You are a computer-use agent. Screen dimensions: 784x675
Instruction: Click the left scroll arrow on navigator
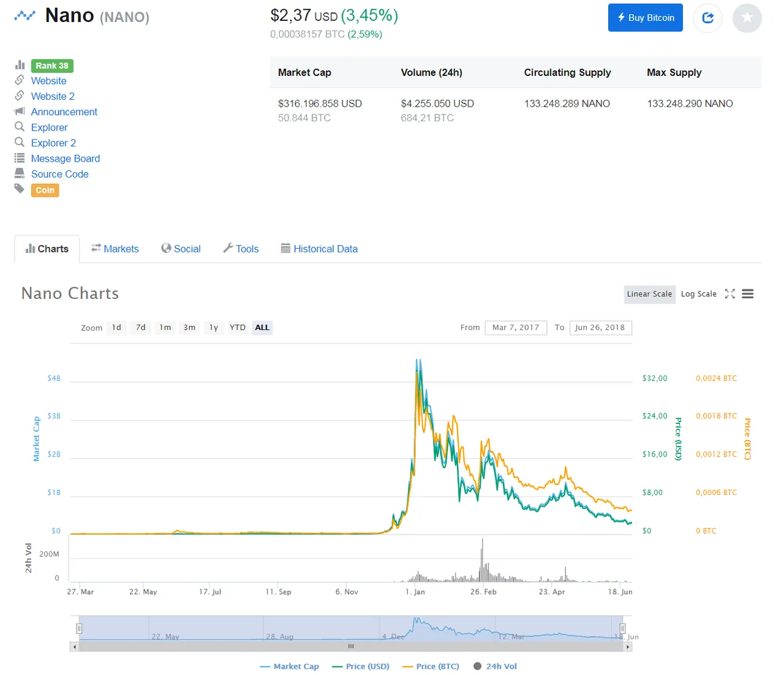coord(75,646)
